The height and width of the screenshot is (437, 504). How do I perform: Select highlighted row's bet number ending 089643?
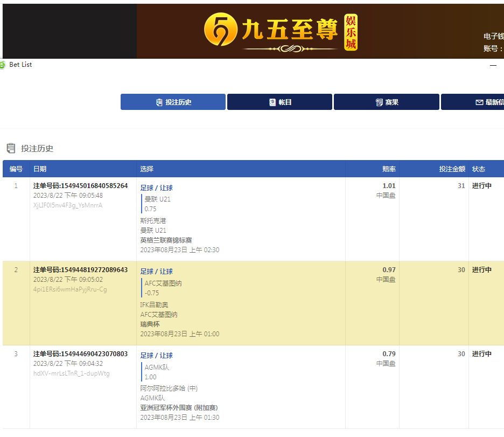pyautogui.click(x=81, y=270)
